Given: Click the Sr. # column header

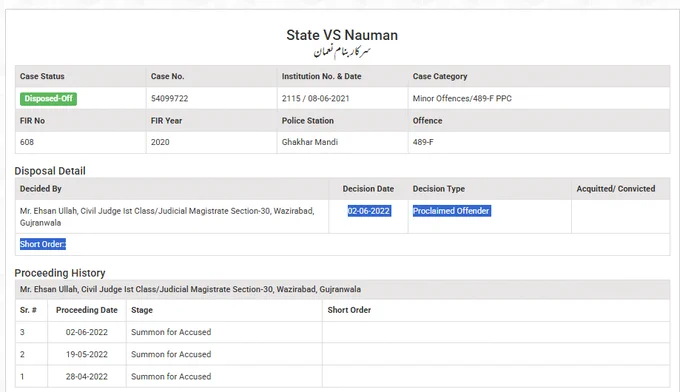Looking at the screenshot, I should coord(28,310).
